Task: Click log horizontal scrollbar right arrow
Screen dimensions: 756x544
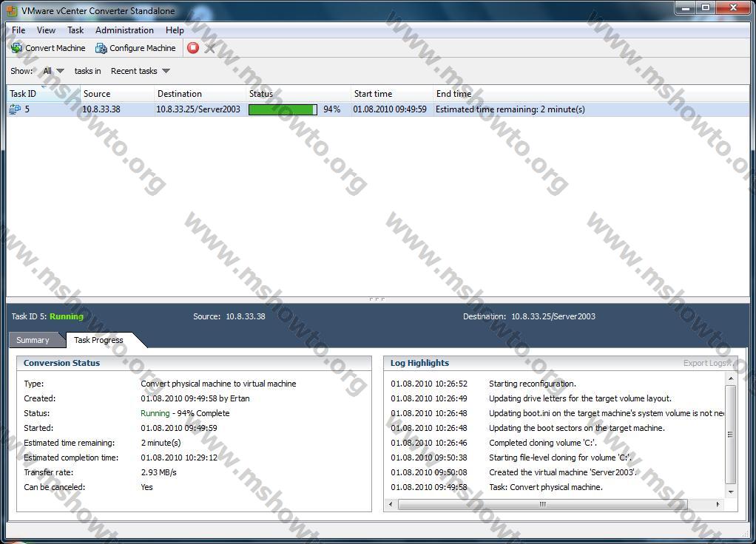Action: 718,504
